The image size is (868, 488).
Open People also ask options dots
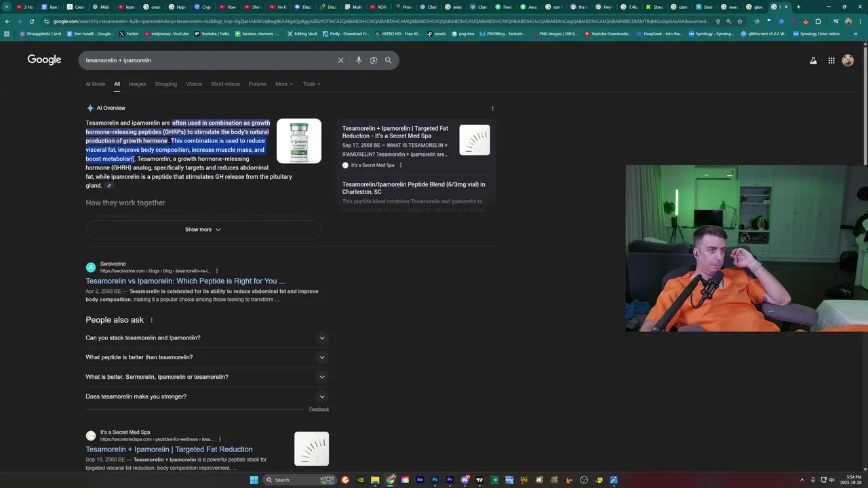(x=151, y=320)
